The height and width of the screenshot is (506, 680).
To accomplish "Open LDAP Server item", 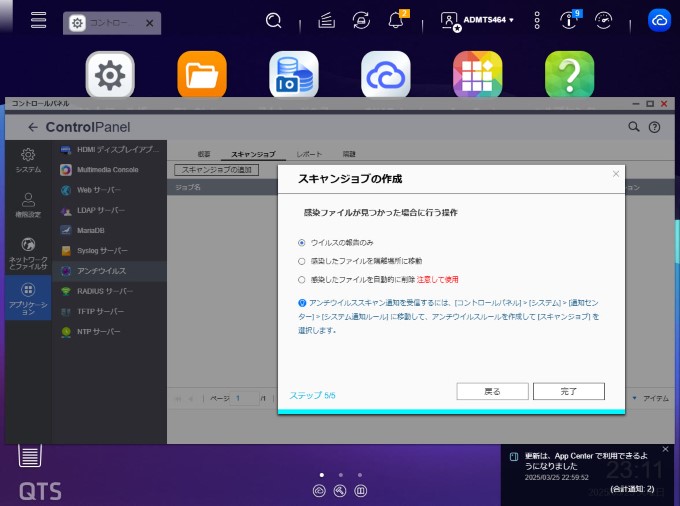I will coord(110,210).
